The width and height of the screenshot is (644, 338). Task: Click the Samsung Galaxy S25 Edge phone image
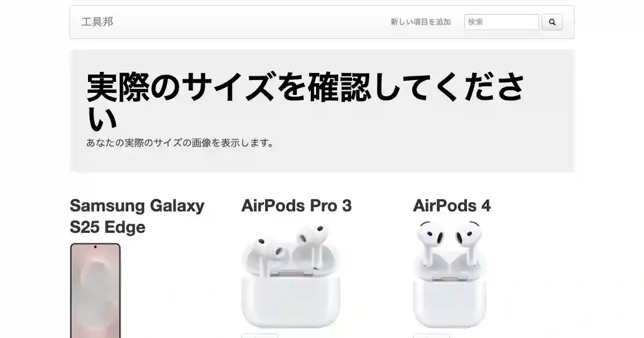tap(96, 290)
